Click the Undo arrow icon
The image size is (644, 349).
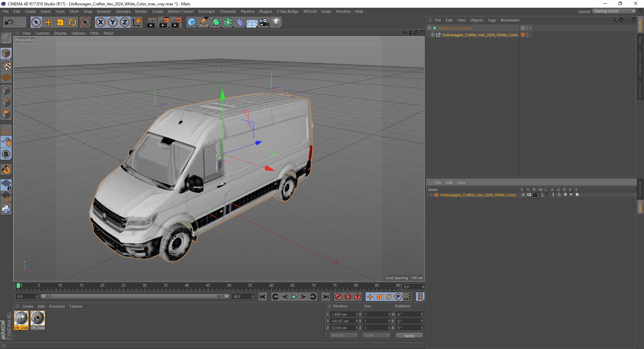(9, 22)
